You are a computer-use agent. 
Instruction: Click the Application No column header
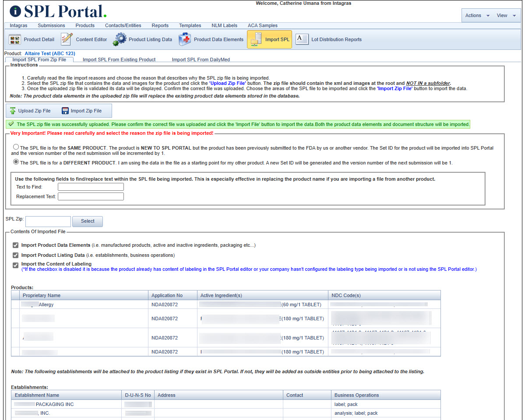coord(173,295)
